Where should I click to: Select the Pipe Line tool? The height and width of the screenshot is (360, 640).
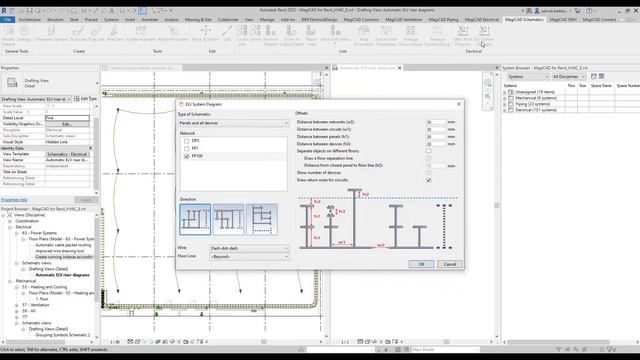coord(96,33)
